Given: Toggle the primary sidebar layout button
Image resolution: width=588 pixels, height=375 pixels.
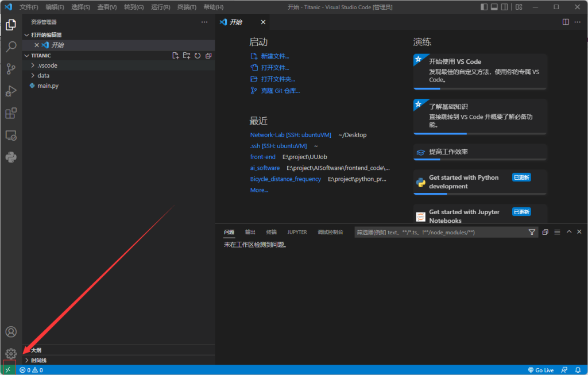Looking at the screenshot, I should 485,7.
